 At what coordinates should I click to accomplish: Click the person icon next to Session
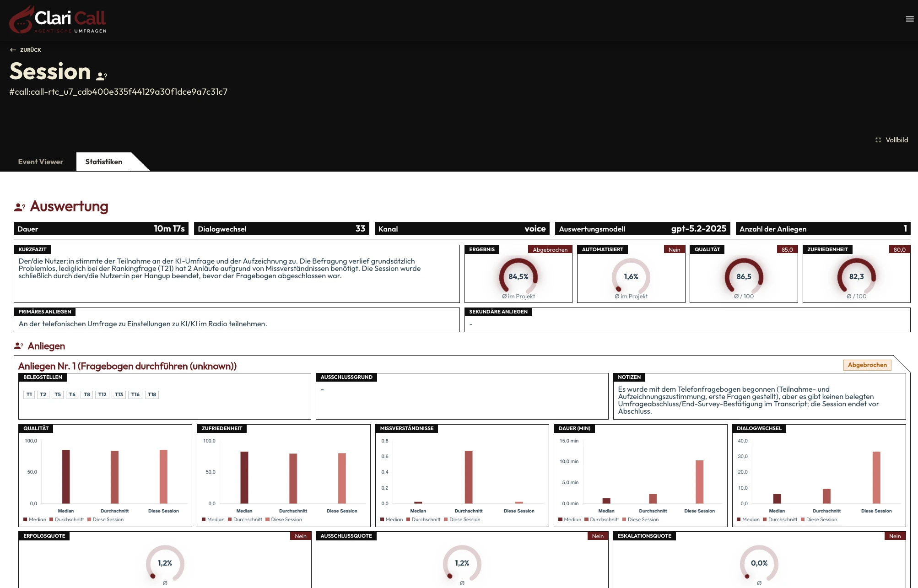coord(102,76)
